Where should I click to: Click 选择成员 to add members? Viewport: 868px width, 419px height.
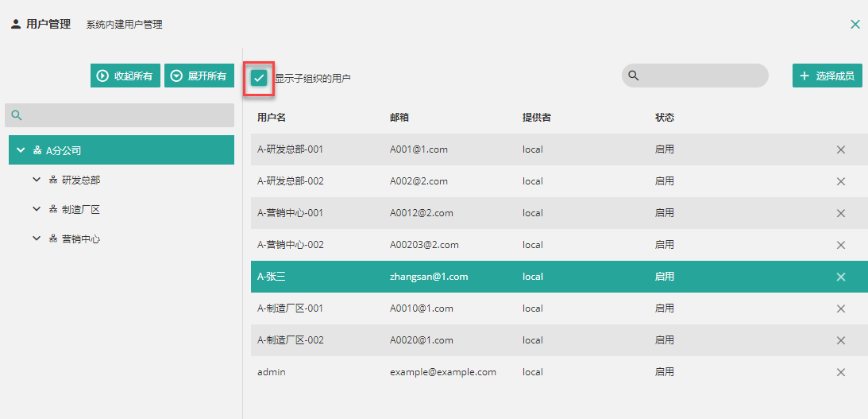(827, 76)
